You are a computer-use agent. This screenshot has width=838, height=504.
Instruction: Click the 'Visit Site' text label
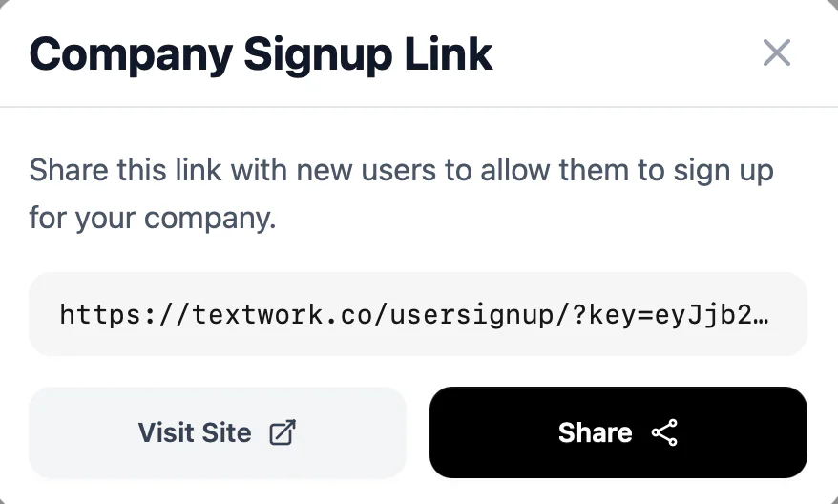coord(195,432)
